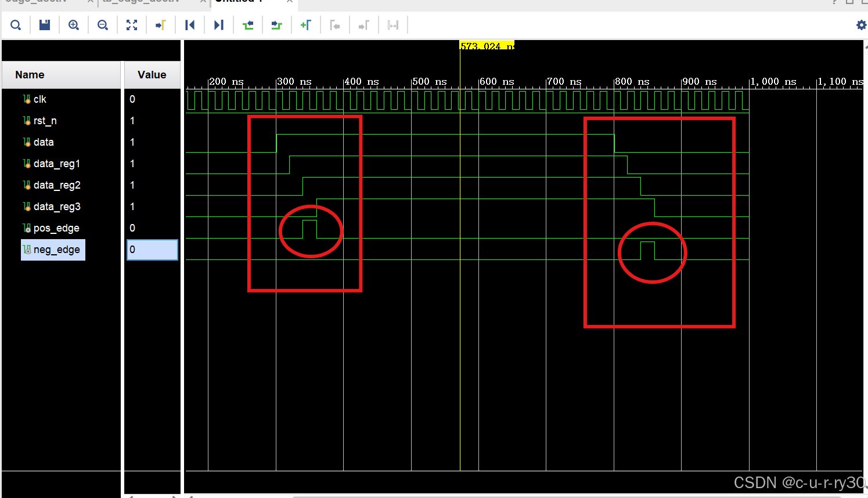Open the waveform search tool
Screen dimensions: 868x498
16,25
